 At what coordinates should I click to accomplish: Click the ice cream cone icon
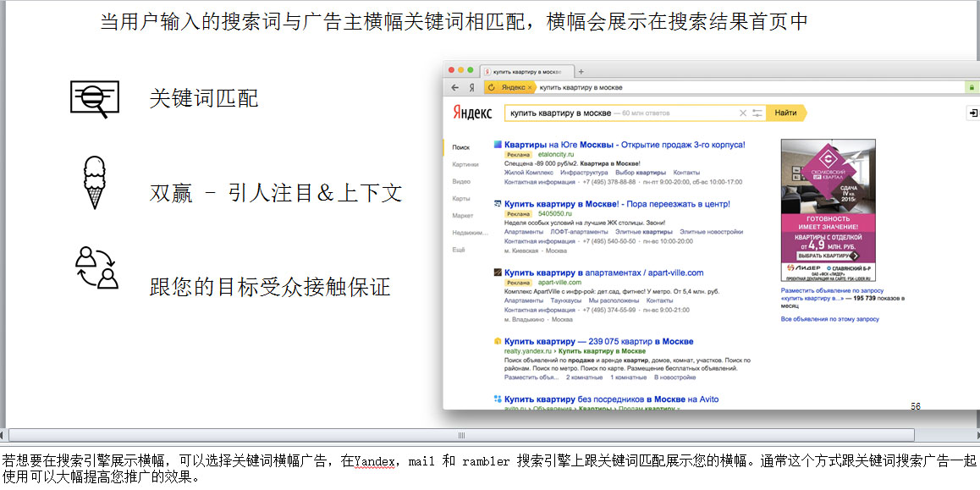pos(95,183)
